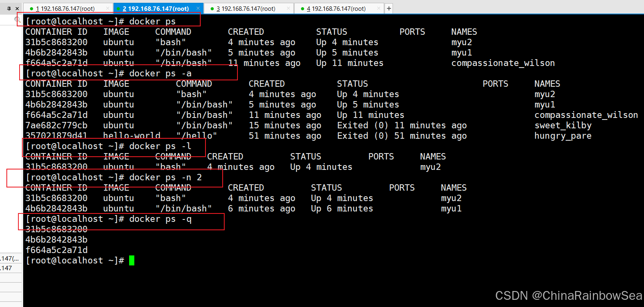Click container ID 7ae682c779cb
Screen dimensions: 644x307
pos(56,126)
